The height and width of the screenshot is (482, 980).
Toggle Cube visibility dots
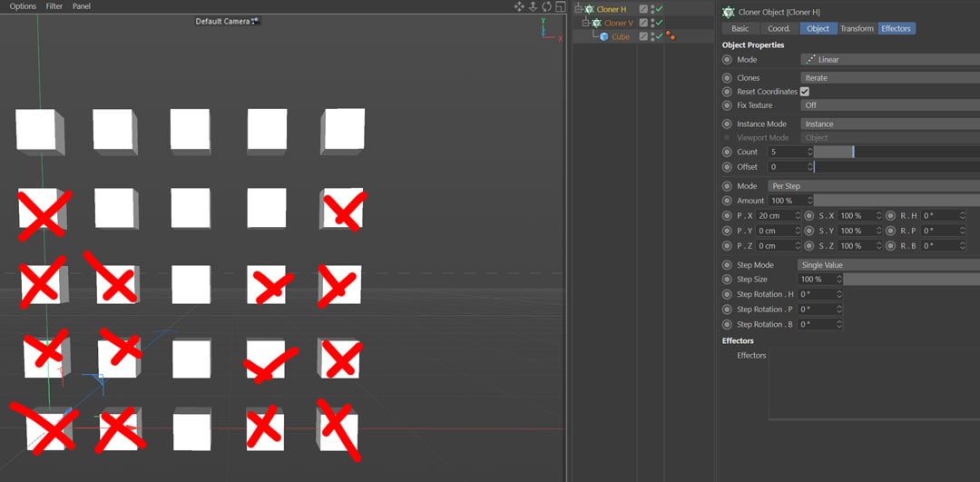pos(652,37)
